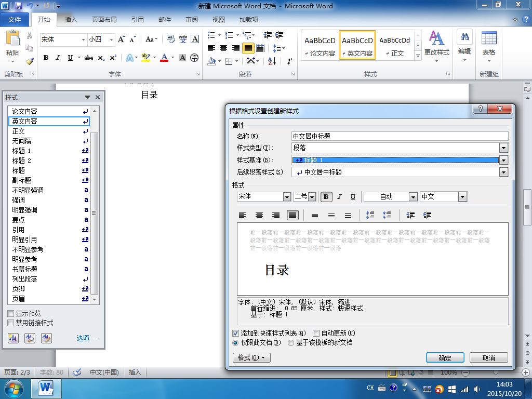The image size is (532, 399).
Task: Toggle Bold in the new style dialog
Action: (x=326, y=197)
